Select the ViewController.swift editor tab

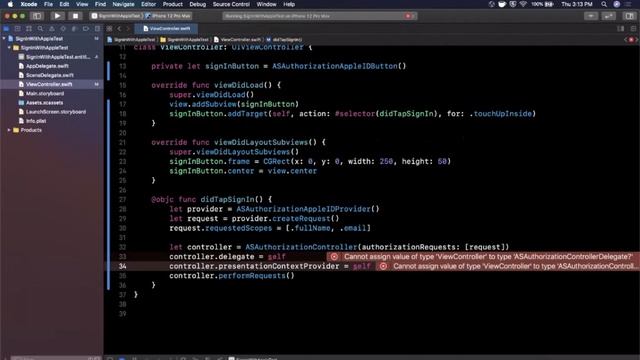pyautogui.click(x=166, y=29)
